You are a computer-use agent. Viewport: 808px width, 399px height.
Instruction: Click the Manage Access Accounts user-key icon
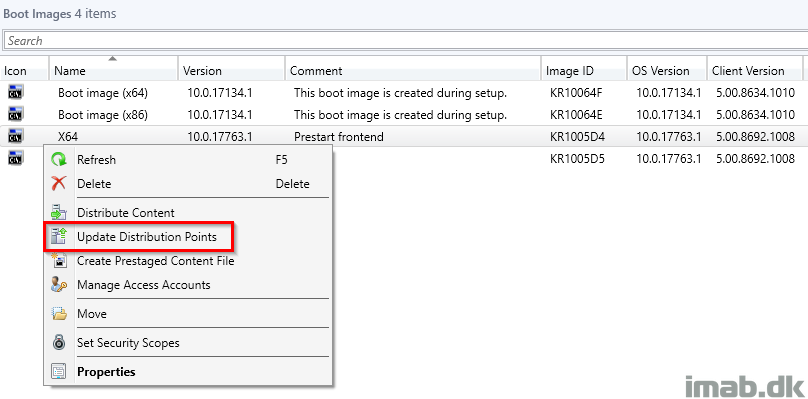click(59, 285)
